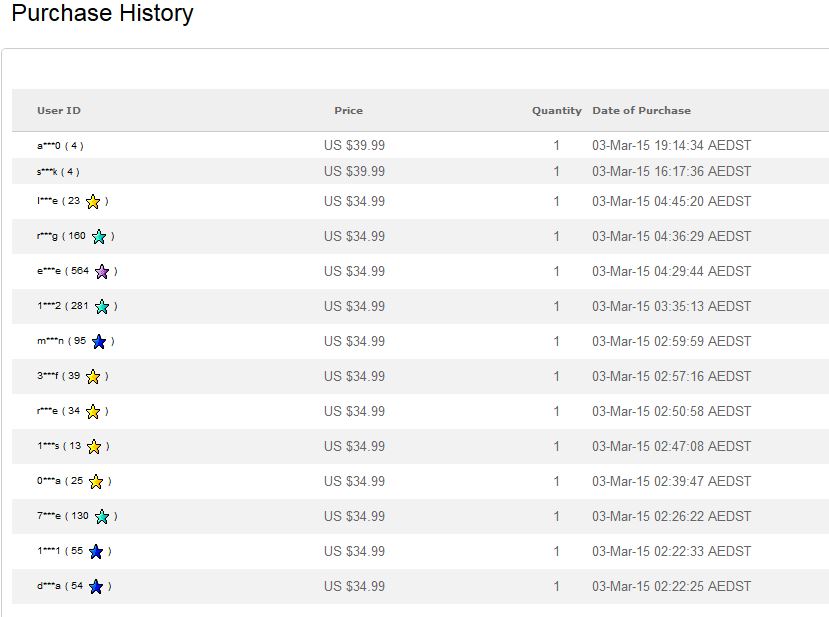This screenshot has width=829, height=617.
Task: Click the date 03-Mar-15 02:39:47 AEDST
Action: (671, 482)
